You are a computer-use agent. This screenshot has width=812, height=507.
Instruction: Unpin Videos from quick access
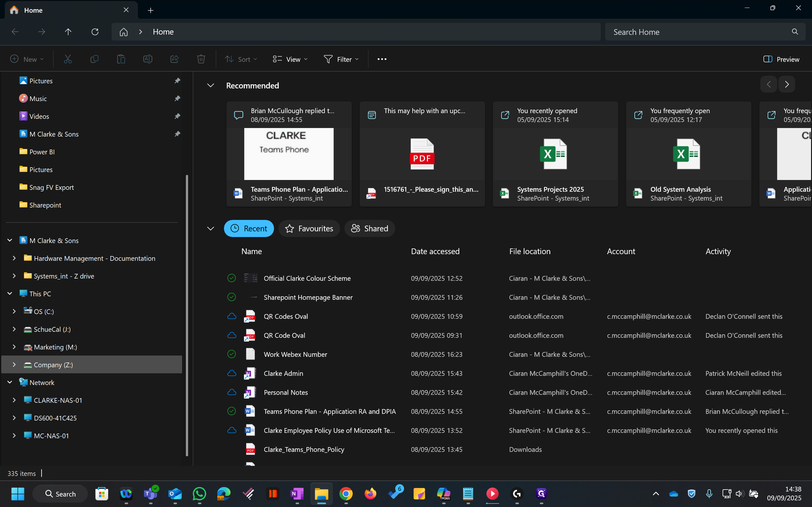coord(177,116)
